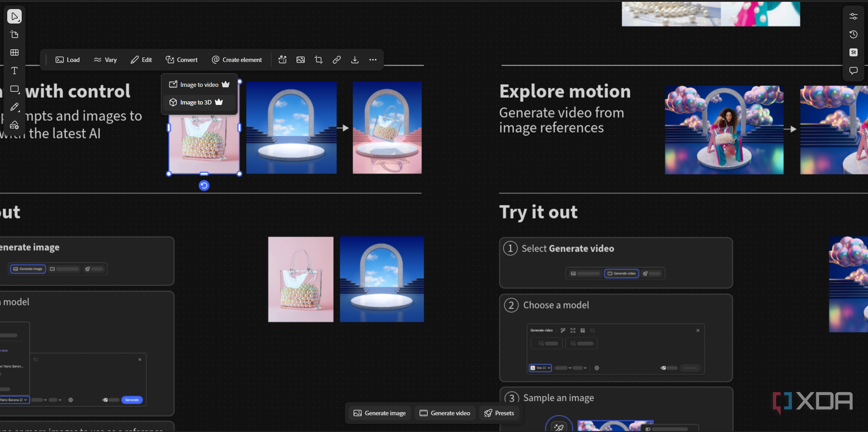Image resolution: width=868 pixels, height=432 pixels.
Task: Click Load in the image toolbar
Action: tap(67, 60)
